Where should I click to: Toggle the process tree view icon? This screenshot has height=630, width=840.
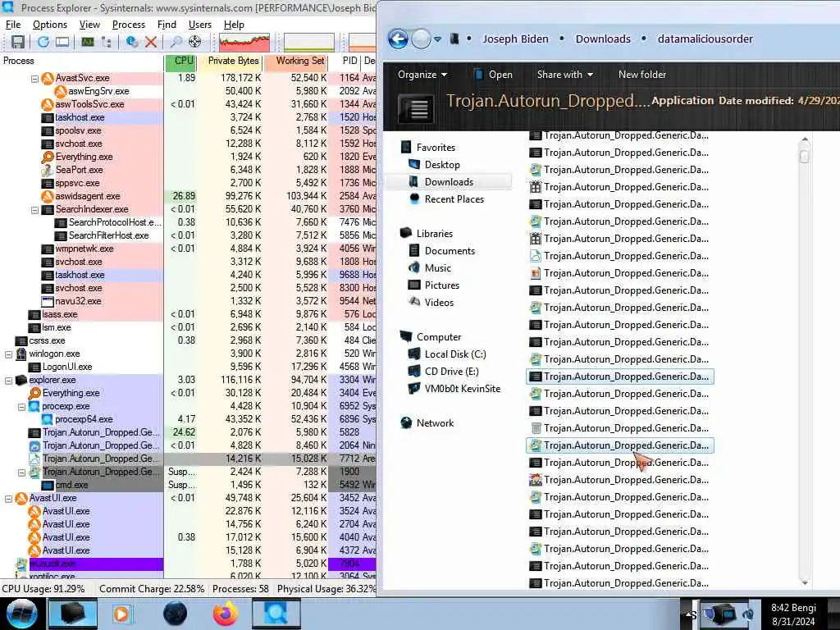(107, 42)
